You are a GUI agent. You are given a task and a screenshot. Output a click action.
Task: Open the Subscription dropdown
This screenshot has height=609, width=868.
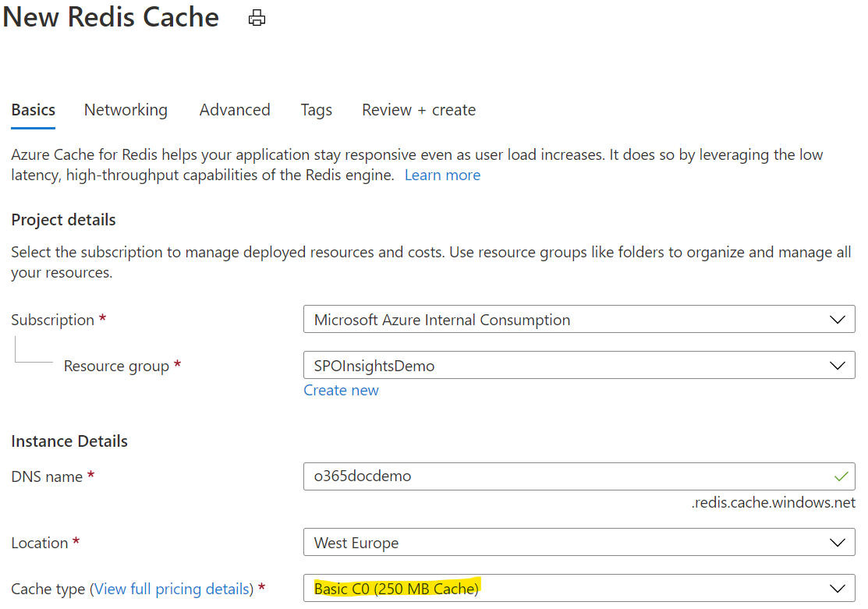point(579,320)
